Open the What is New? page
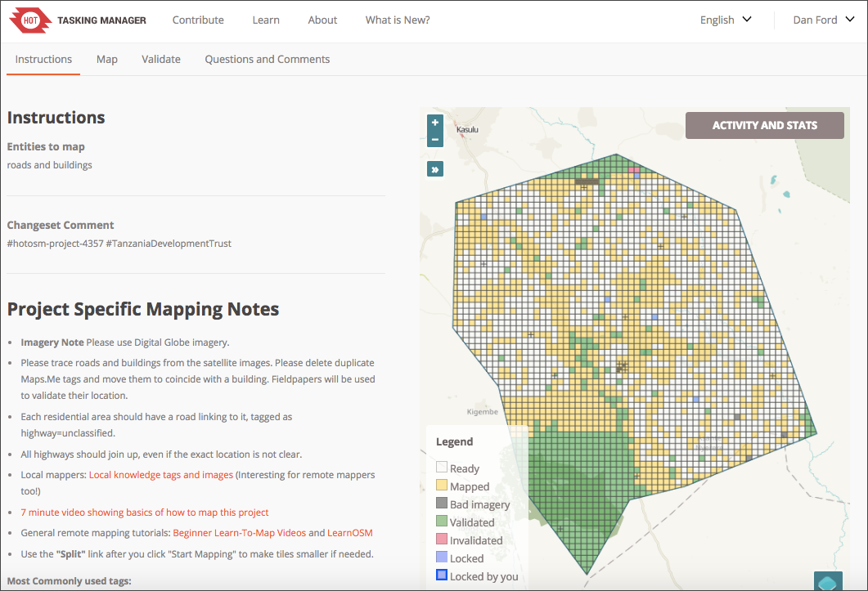Screen dimensions: 868x591 398,20
